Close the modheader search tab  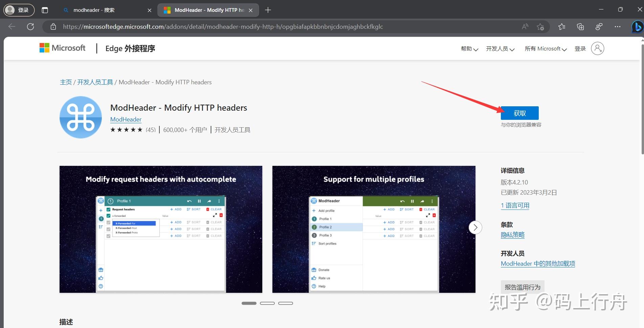(x=149, y=10)
